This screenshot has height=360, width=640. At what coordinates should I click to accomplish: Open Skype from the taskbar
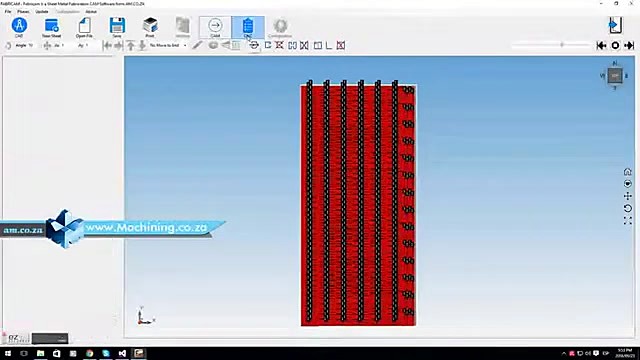(x=106, y=353)
